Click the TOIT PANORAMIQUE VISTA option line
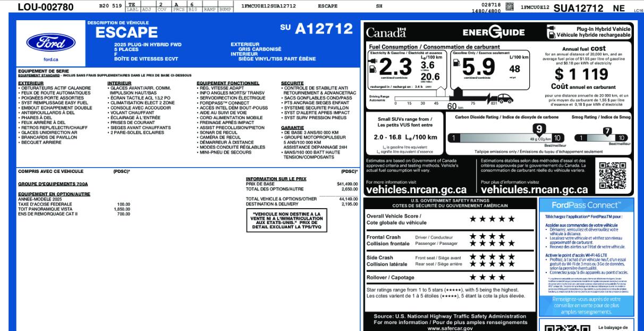 click(74, 209)
